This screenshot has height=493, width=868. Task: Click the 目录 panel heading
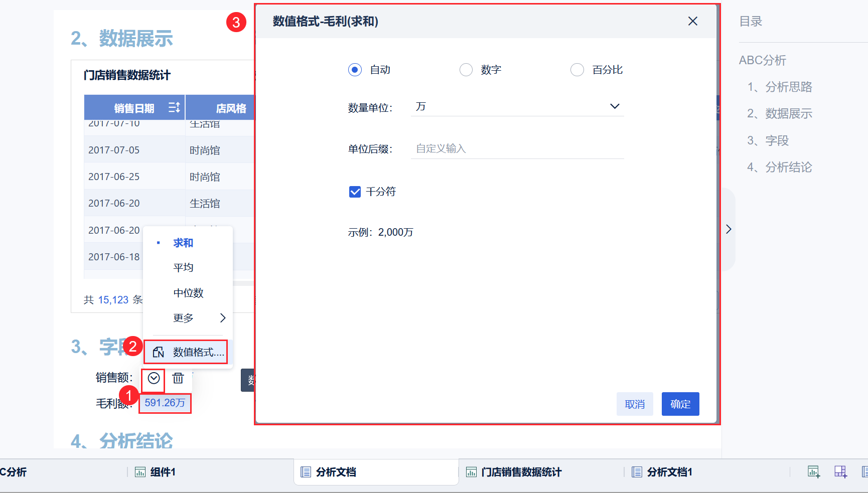(751, 22)
